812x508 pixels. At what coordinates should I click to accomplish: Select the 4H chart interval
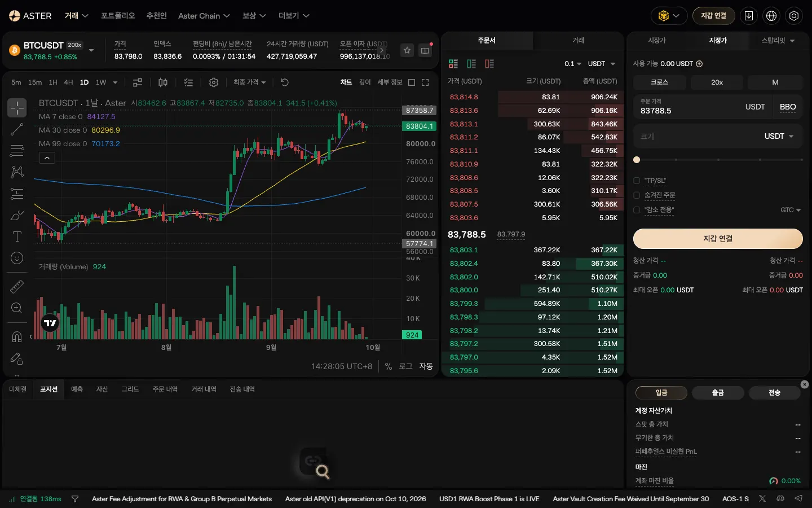point(68,82)
